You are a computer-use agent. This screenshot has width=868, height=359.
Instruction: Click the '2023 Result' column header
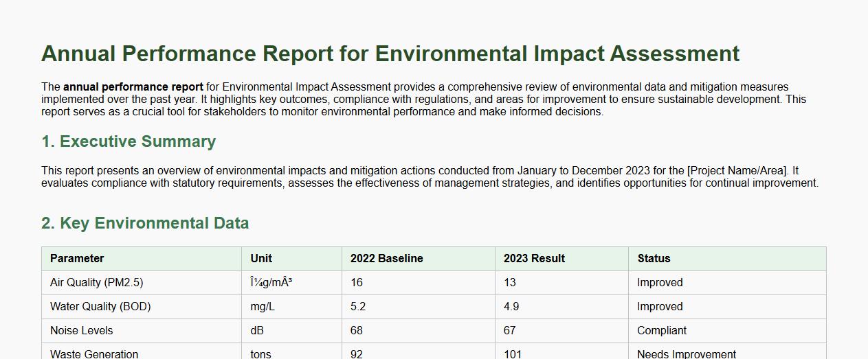point(562,259)
